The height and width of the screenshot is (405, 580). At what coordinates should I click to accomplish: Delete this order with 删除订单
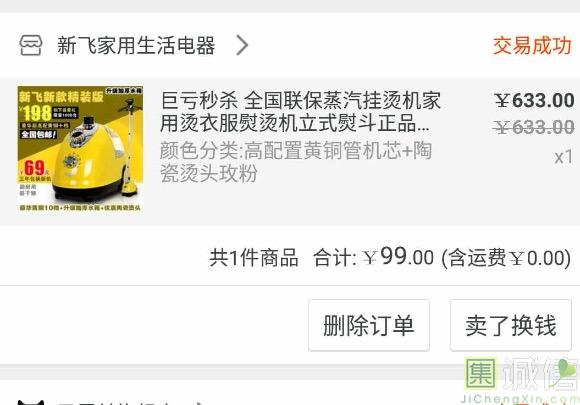[x=369, y=325]
